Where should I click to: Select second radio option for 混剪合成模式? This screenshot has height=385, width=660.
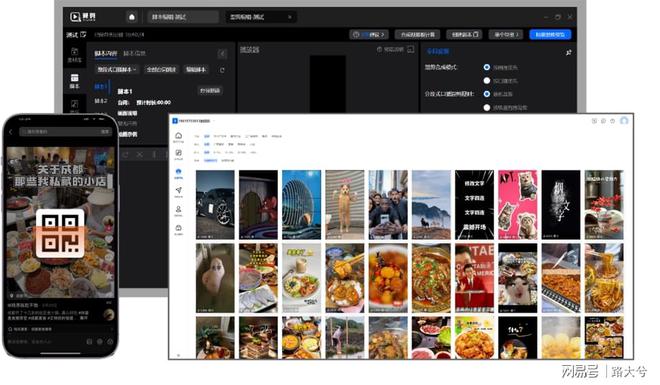(487, 80)
